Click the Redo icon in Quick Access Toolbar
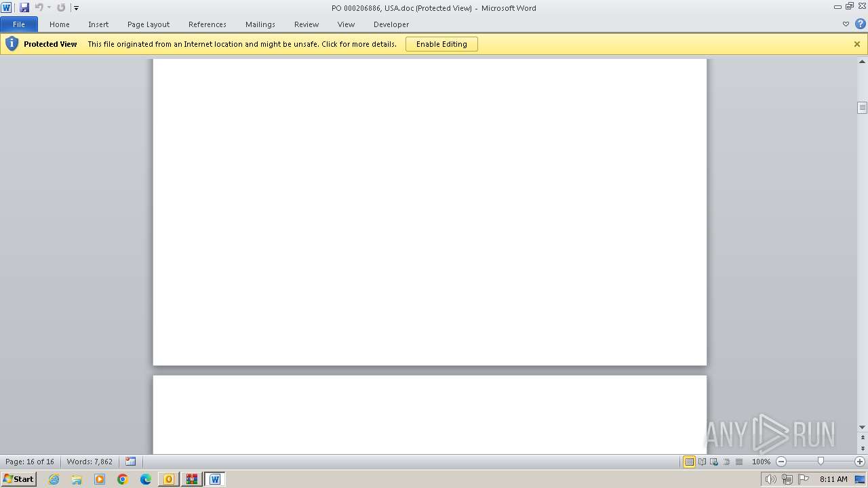The width and height of the screenshot is (868, 488). coord(61,7)
